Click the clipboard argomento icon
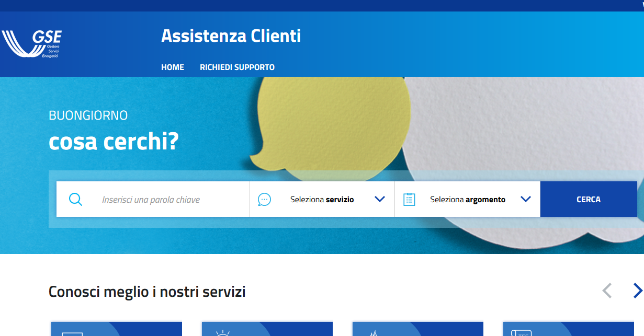The image size is (644, 336). pyautogui.click(x=409, y=199)
